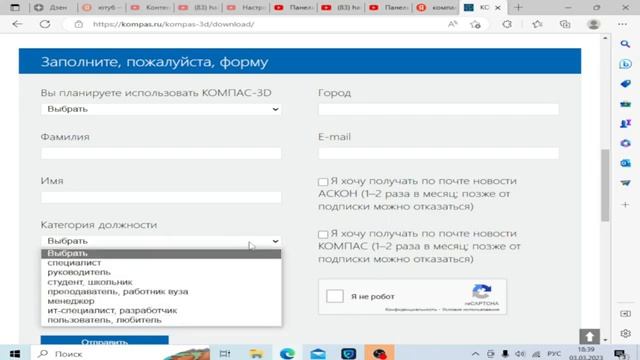640x360 pixels.
Task: Open Microsoft 365 icon in Edge sidebar
Action: (625, 143)
